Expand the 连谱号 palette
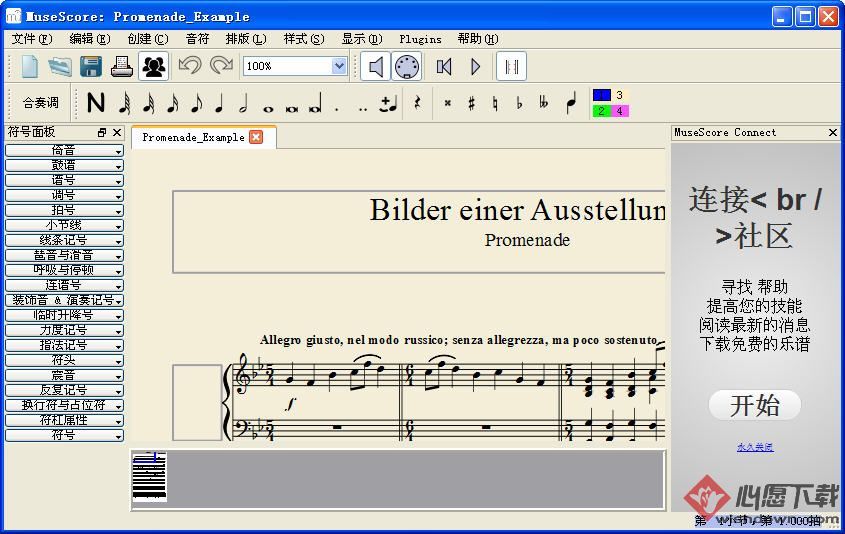Screen dimensions: 845x534 pyautogui.click(x=64, y=285)
